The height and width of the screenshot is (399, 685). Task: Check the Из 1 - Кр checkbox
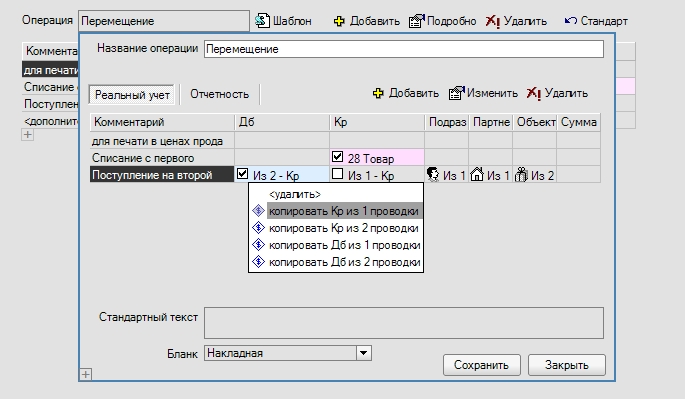337,173
